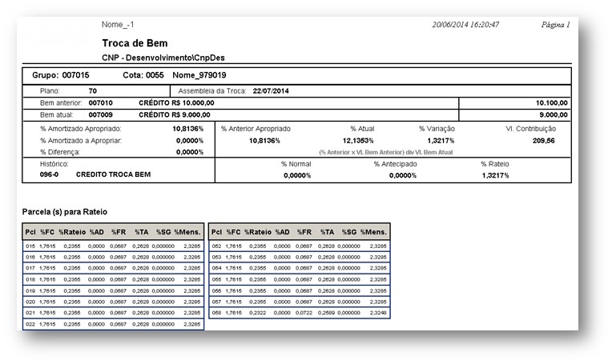Viewport: 612px width, 364px height.
Task: Click the row for parcela '017'
Action: click(113, 268)
